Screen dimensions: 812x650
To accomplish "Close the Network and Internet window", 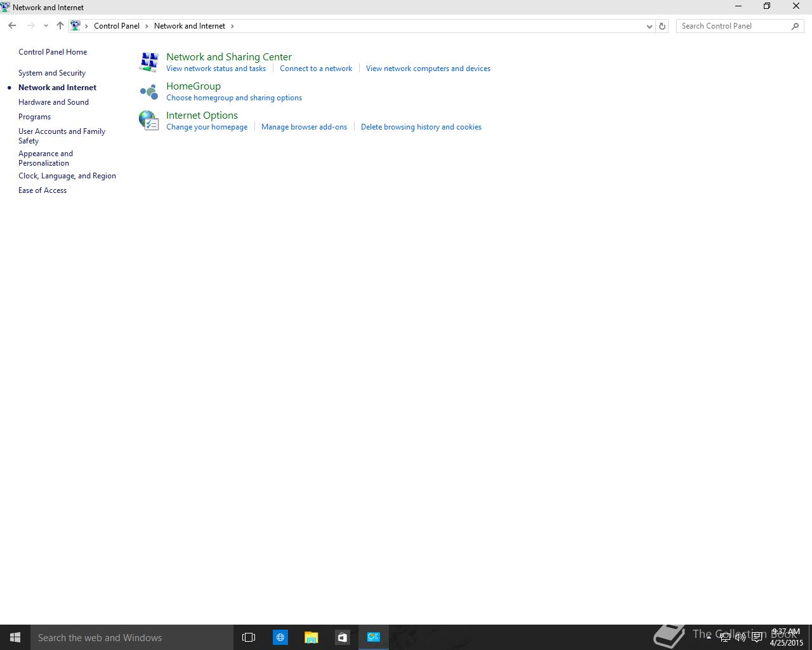I will pos(796,6).
